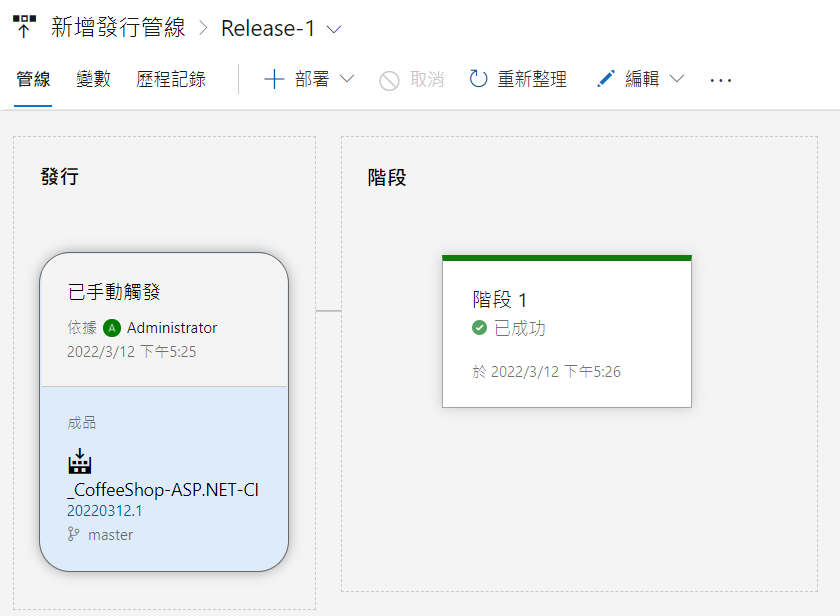Click the 取消 cancel circle icon
This screenshot has height=616, width=840.
[389, 80]
